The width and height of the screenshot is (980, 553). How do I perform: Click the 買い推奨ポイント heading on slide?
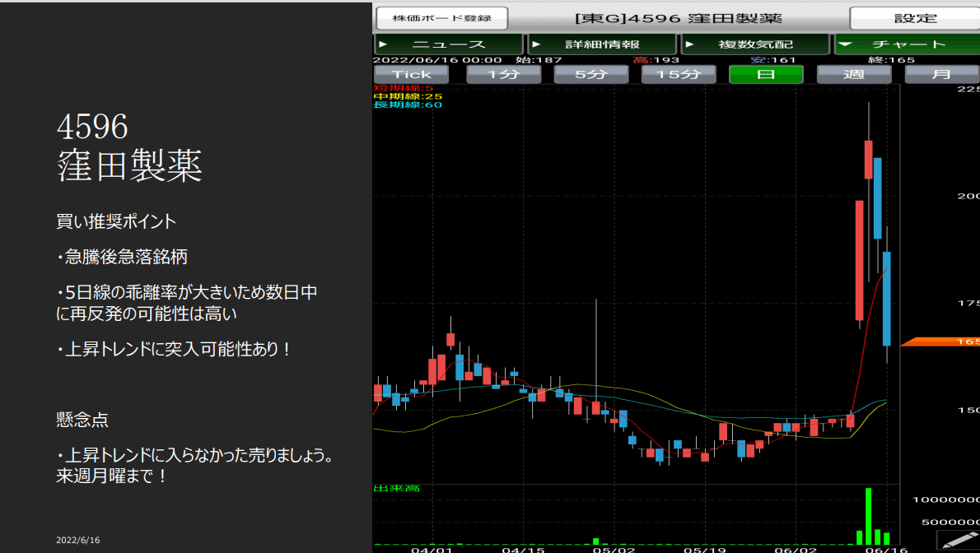click(116, 221)
